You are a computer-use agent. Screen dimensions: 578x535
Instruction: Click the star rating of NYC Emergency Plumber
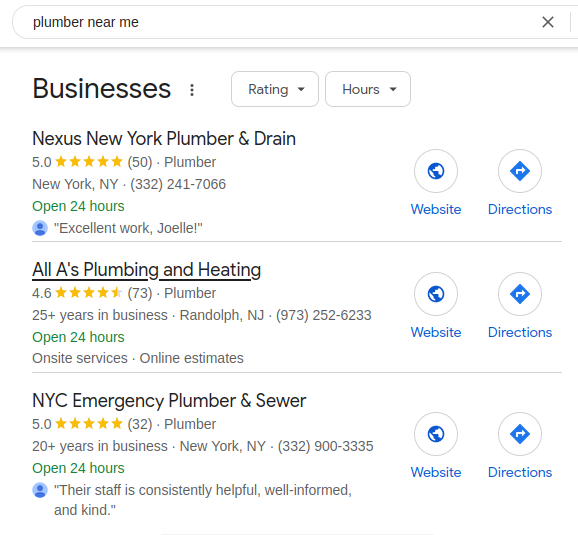88,424
